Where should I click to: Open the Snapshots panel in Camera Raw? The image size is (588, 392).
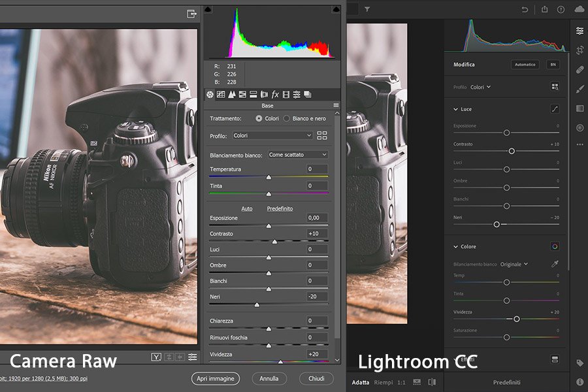tap(308, 95)
